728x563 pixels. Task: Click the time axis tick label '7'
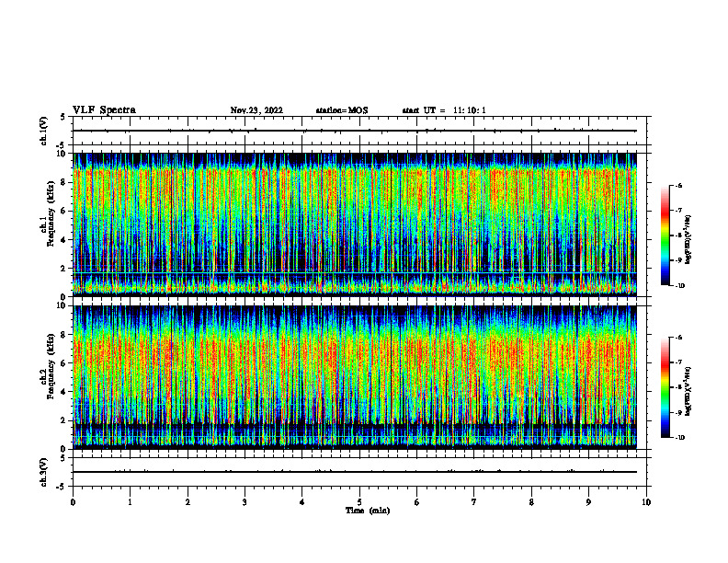[x=474, y=502]
